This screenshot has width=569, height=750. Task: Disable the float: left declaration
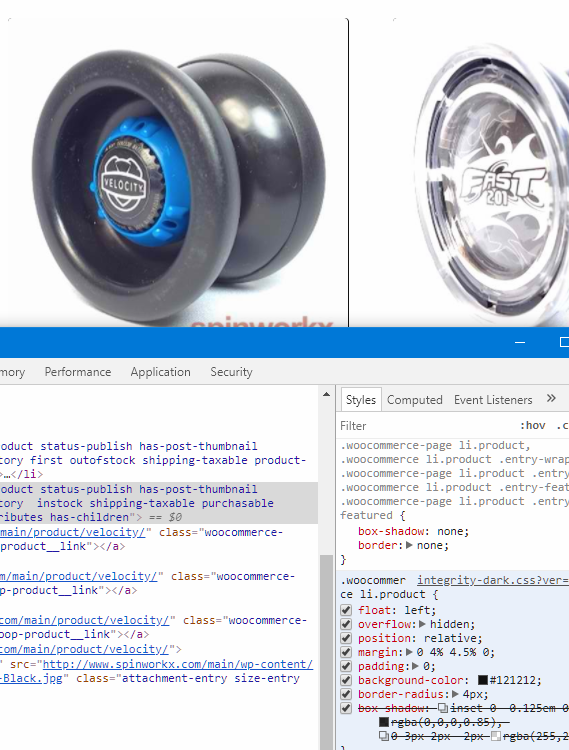click(x=346, y=610)
